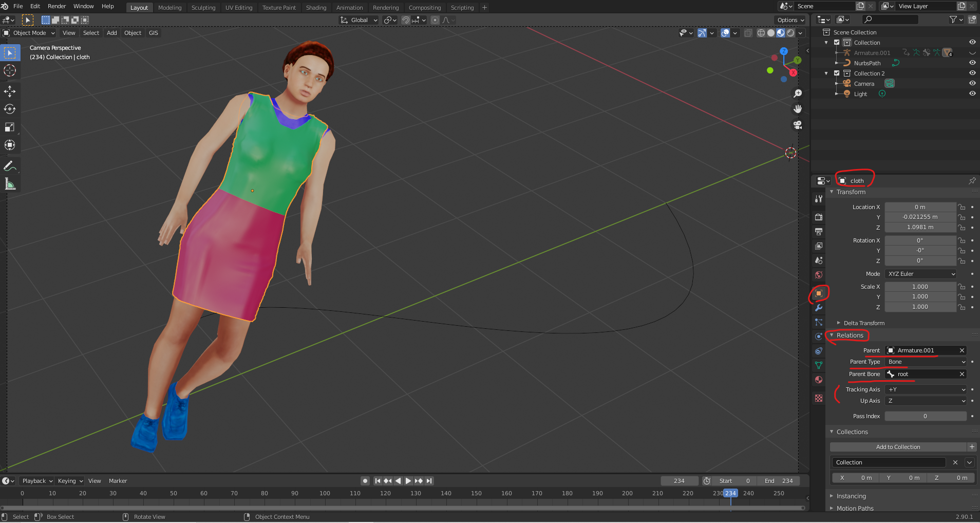Activate the Scale tool
The image size is (980, 523).
(x=10, y=127)
